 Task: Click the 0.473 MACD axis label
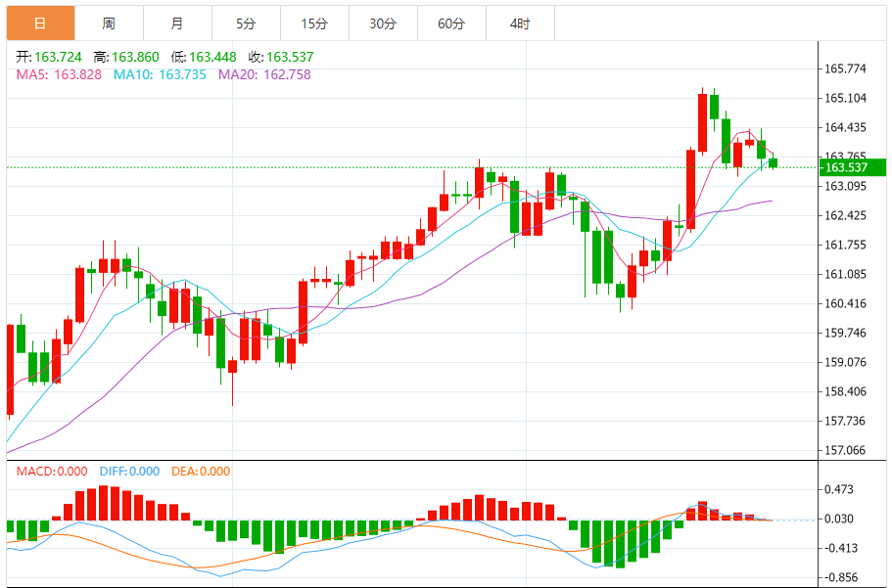click(x=839, y=489)
